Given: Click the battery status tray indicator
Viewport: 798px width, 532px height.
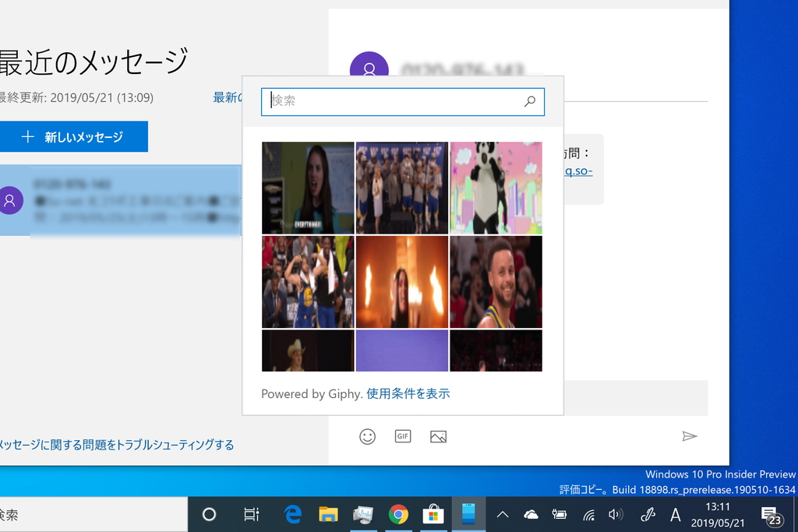Looking at the screenshot, I should (x=560, y=514).
